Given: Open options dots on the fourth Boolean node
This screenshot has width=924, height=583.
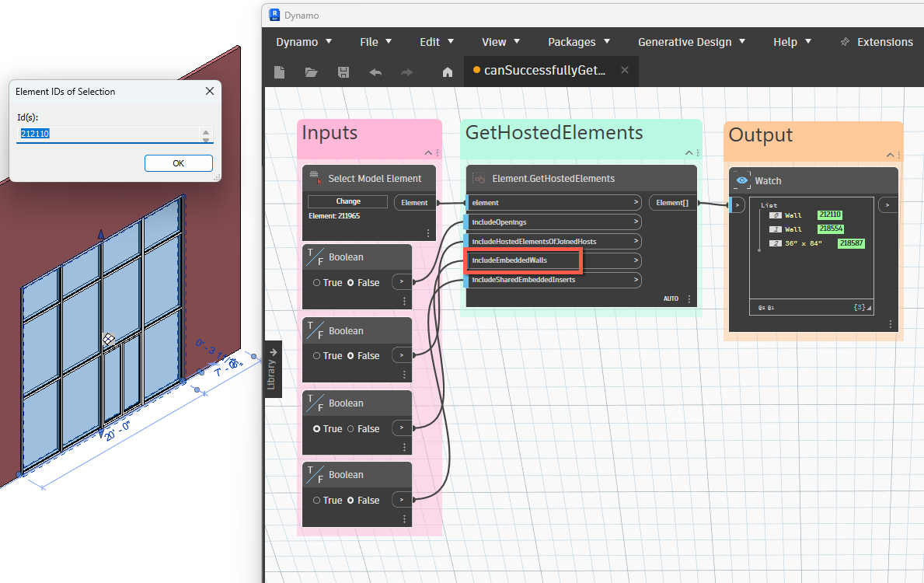Looking at the screenshot, I should tap(404, 518).
